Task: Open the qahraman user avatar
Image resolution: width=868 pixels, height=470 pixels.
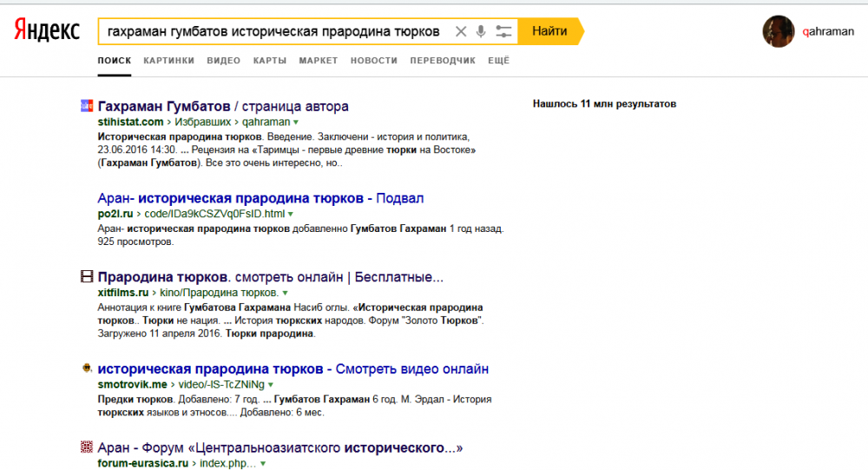Action: (x=778, y=31)
